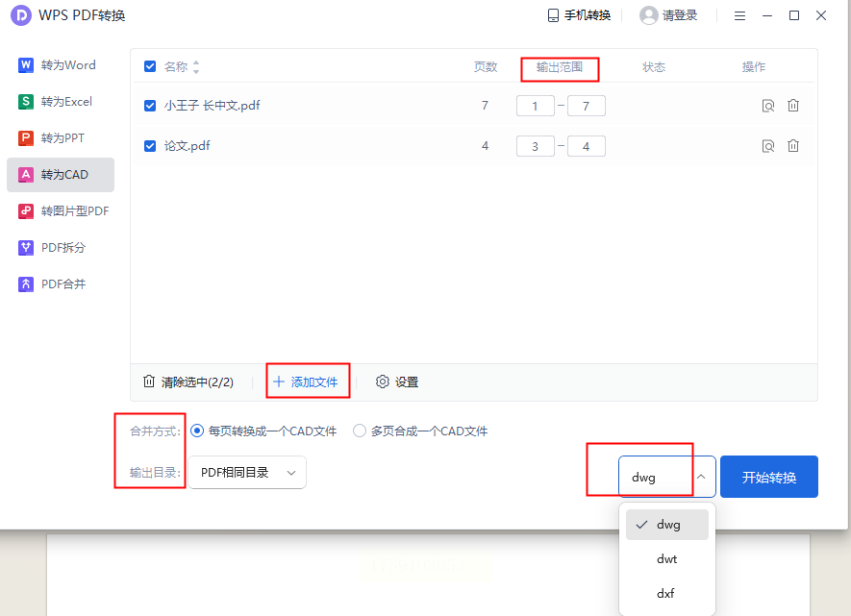The height and width of the screenshot is (616, 851).
Task: Click 手机转换 text link
Action: click(588, 15)
